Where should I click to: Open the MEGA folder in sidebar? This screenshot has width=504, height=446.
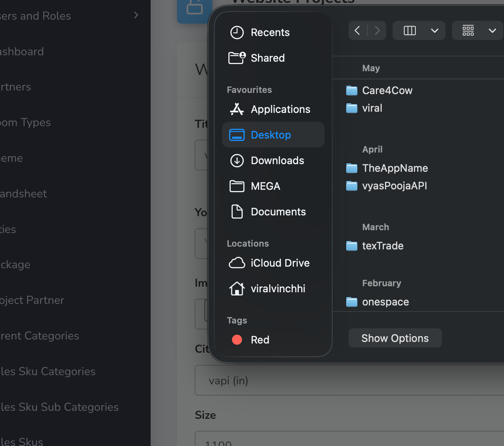coord(265,186)
